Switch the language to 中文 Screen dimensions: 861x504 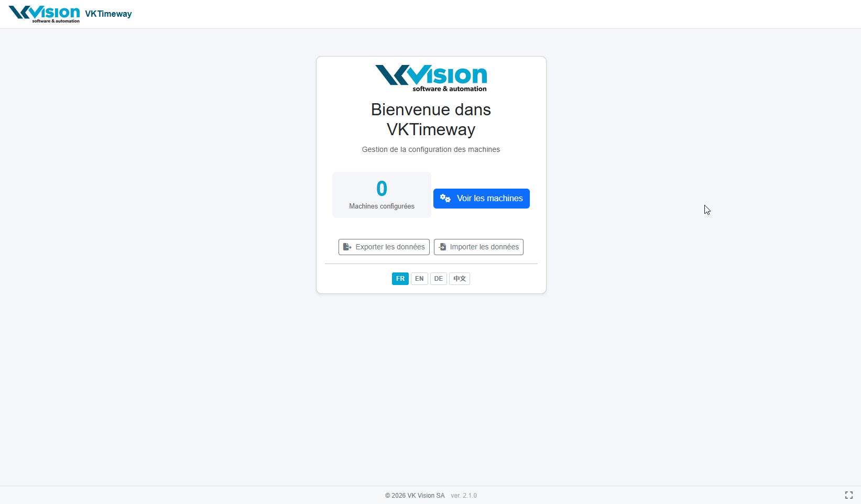pyautogui.click(x=460, y=279)
